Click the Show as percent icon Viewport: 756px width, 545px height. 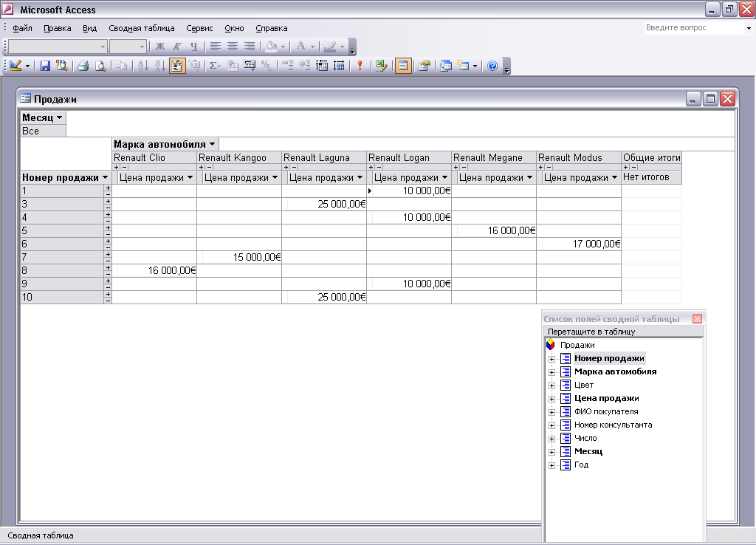tap(266, 66)
